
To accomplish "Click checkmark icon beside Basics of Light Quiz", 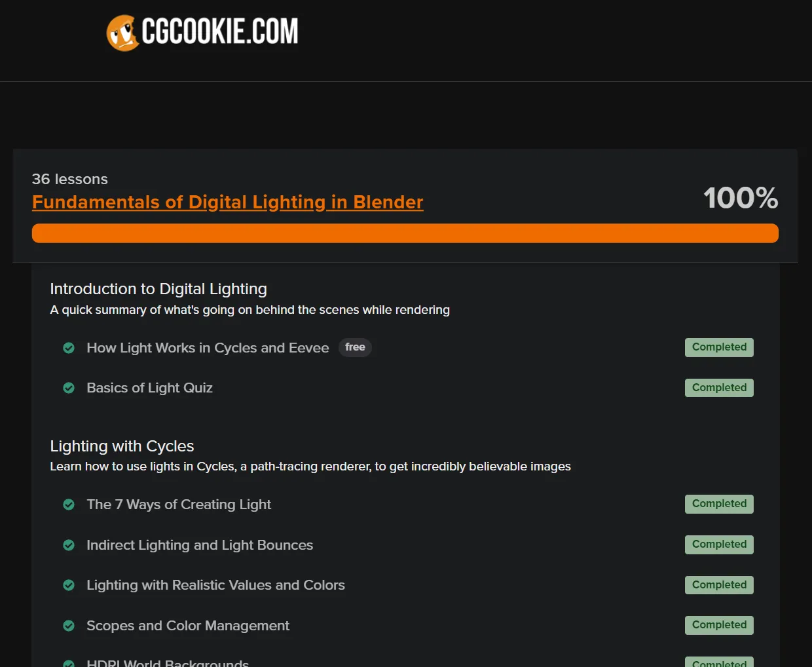I will (69, 388).
